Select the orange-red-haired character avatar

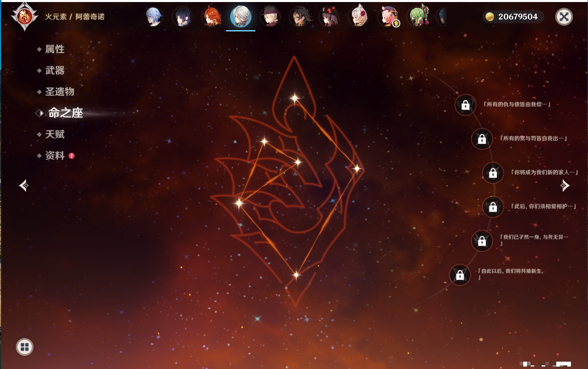pyautogui.click(x=211, y=17)
